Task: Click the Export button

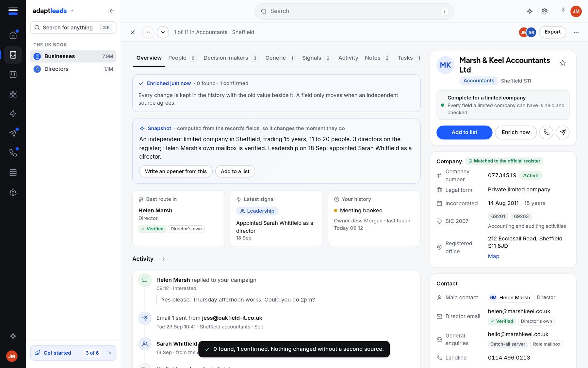Action: click(552, 32)
